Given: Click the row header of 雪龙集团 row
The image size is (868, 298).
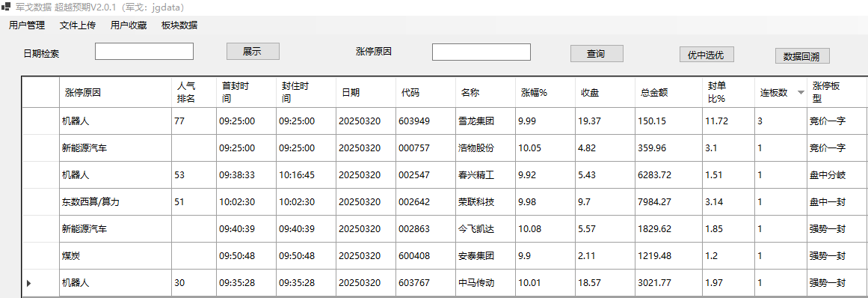Looking at the screenshot, I should pos(40,121).
